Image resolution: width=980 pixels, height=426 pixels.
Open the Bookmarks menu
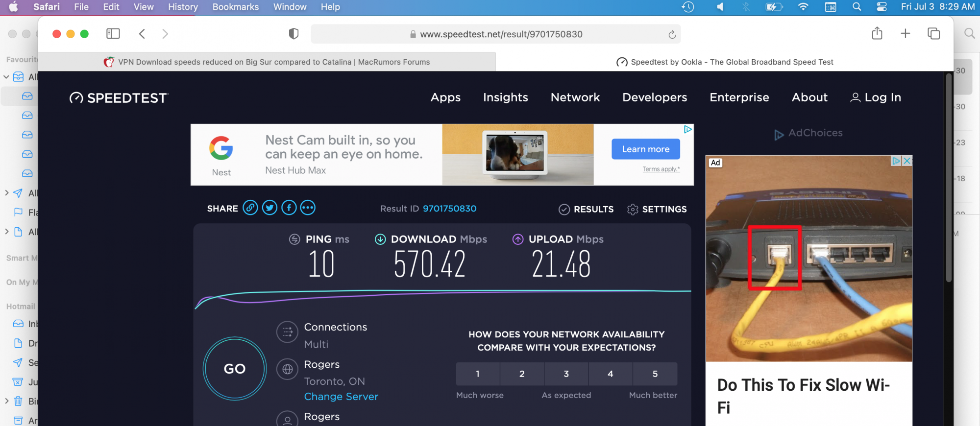pyautogui.click(x=236, y=7)
